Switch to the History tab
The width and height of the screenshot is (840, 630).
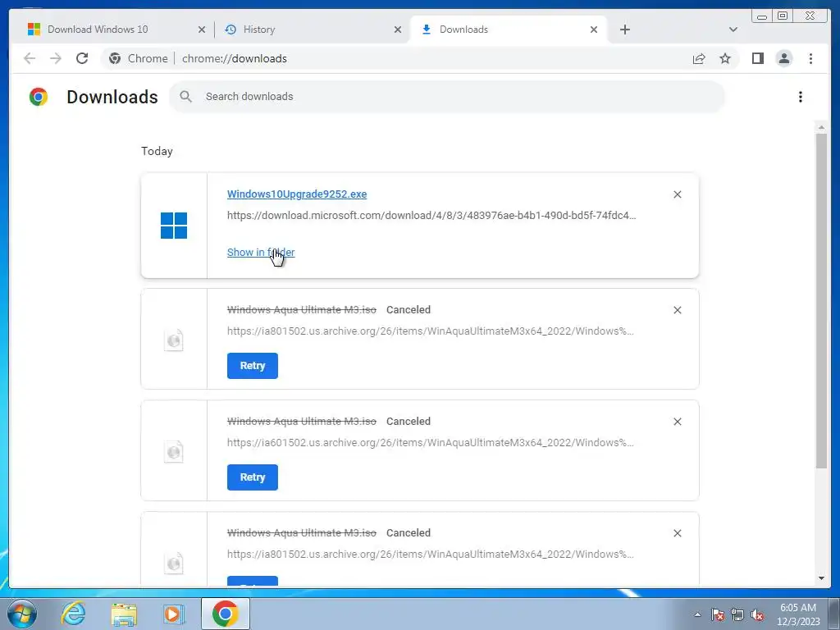coord(312,30)
